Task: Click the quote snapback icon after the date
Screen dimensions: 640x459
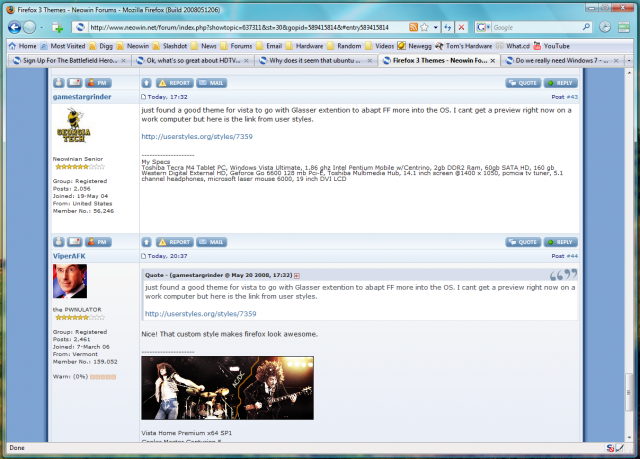Action: 297,276
